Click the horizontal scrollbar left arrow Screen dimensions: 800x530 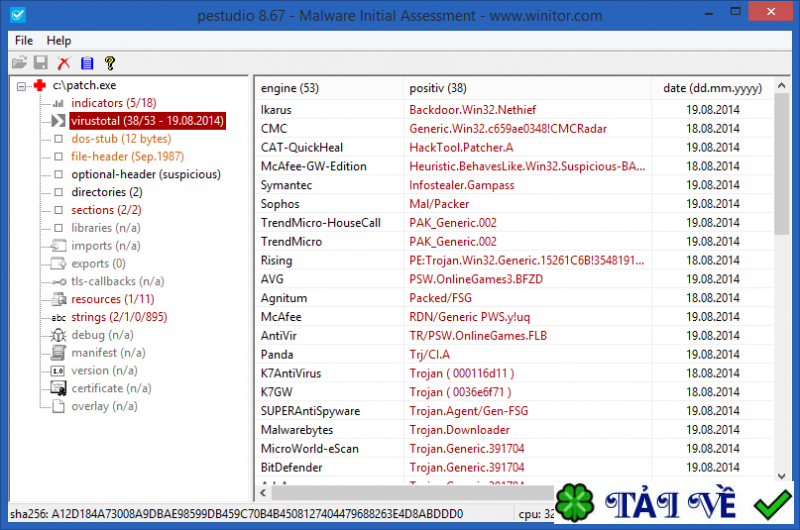(x=263, y=492)
